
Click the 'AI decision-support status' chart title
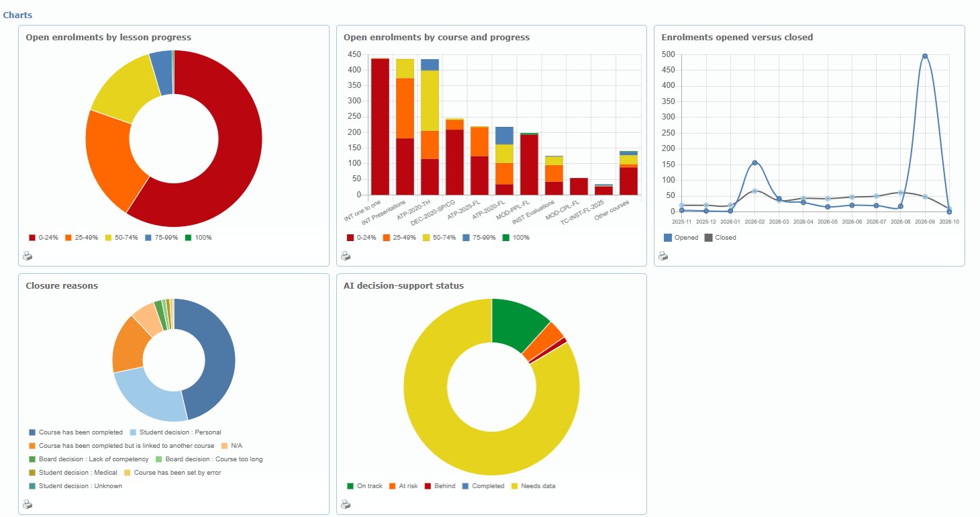point(403,286)
